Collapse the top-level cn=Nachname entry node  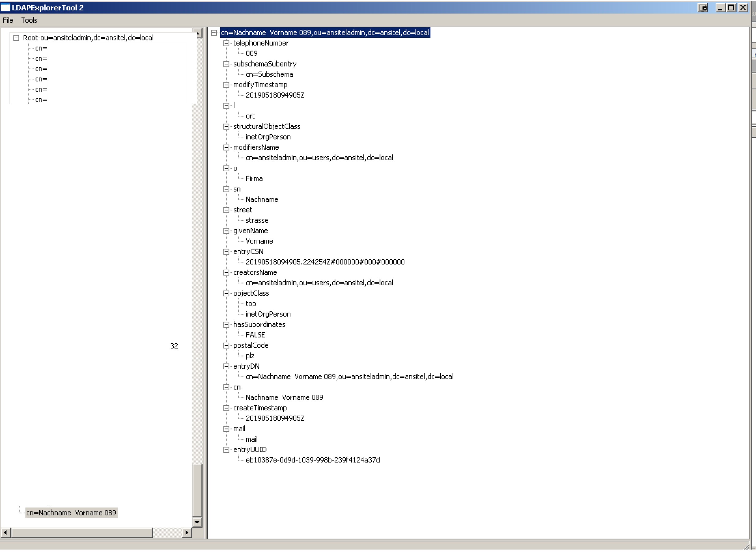(x=214, y=33)
